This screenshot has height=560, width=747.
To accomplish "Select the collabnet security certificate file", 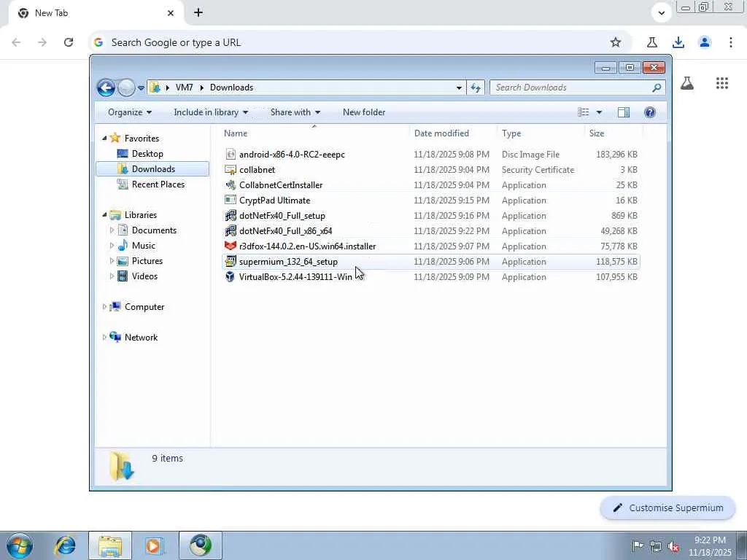I will pyautogui.click(x=431, y=169).
